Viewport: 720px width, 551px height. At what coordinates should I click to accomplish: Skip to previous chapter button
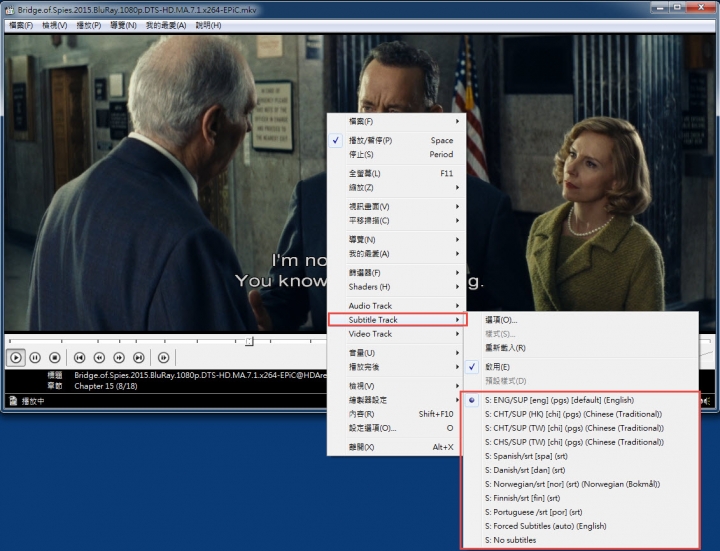click(x=79, y=357)
